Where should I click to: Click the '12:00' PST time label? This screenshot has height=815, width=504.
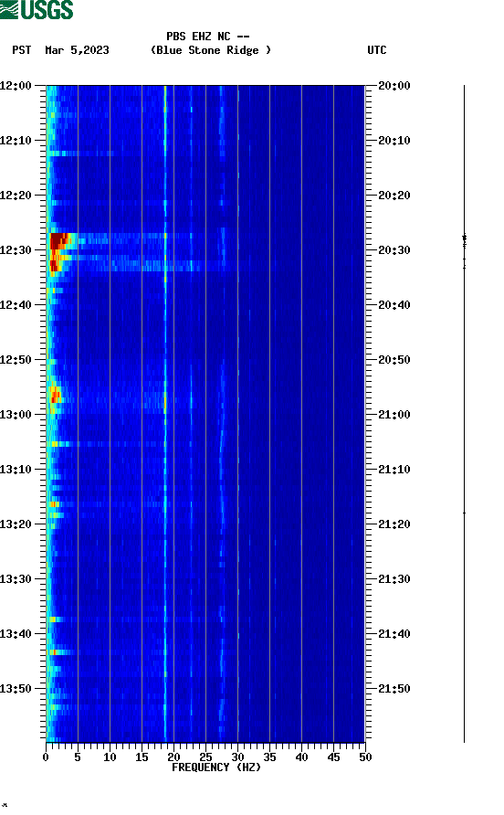pyautogui.click(x=16, y=86)
